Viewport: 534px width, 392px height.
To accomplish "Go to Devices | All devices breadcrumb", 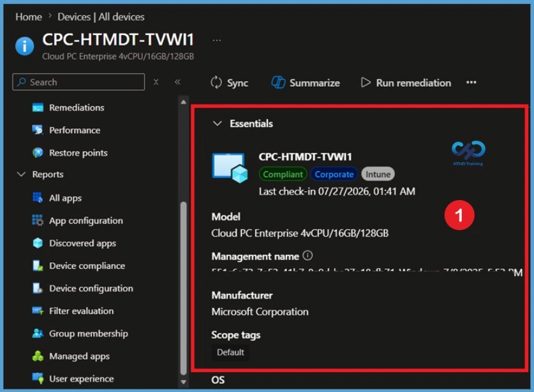I will [x=101, y=17].
